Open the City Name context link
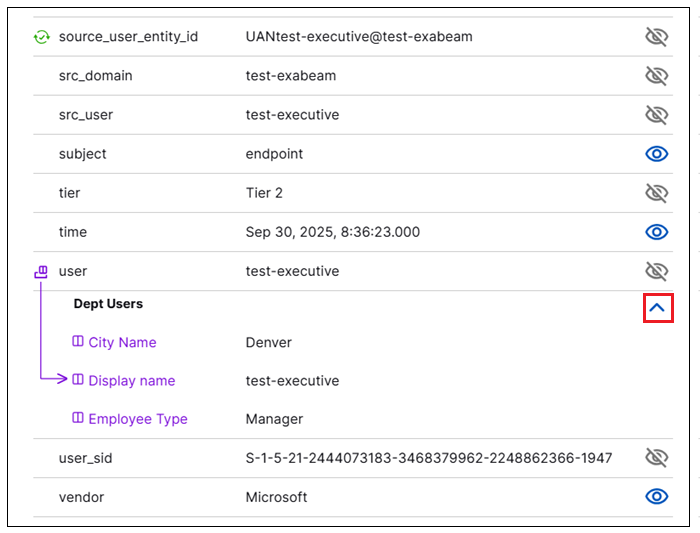Image resolution: width=700 pixels, height=533 pixels. 122,342
